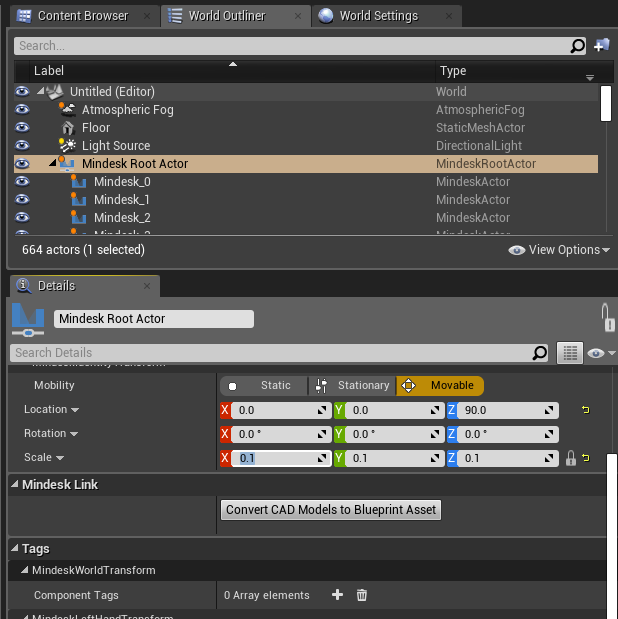Click Convert CAD Models to Blueprint Asset
This screenshot has height=619, width=618.
click(331, 510)
